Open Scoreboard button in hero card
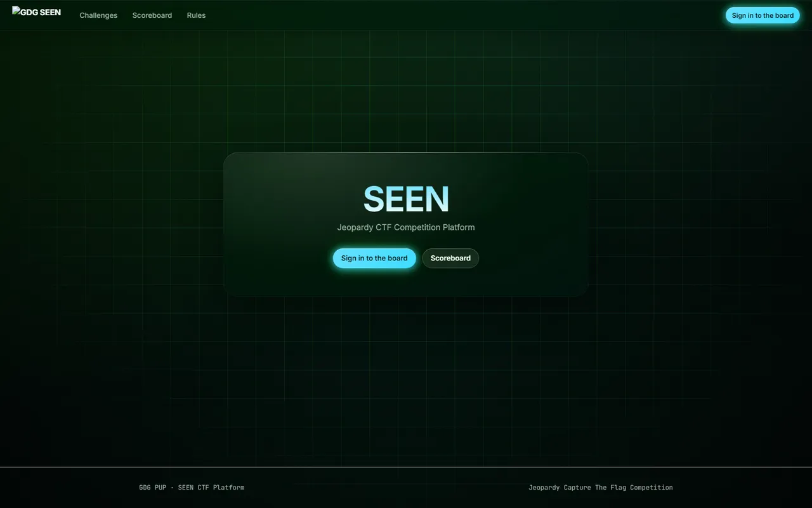 coord(450,258)
